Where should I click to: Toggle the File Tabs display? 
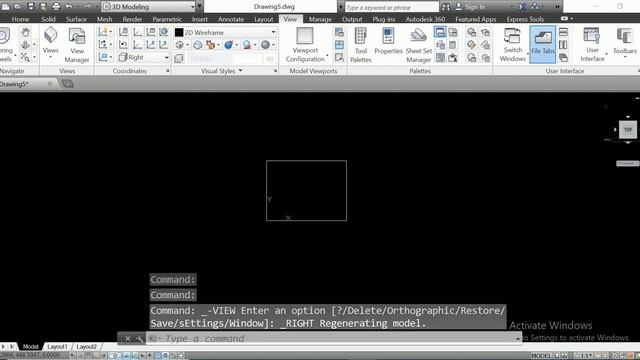(x=542, y=44)
